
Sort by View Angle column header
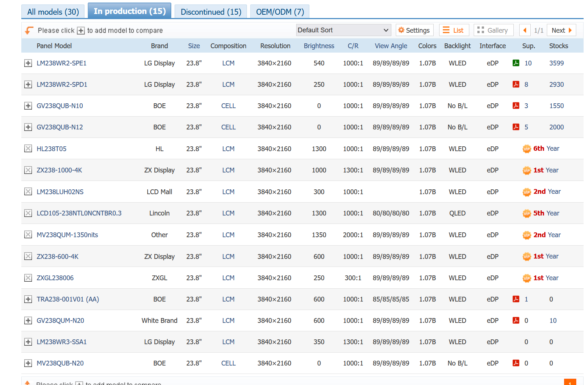point(391,46)
